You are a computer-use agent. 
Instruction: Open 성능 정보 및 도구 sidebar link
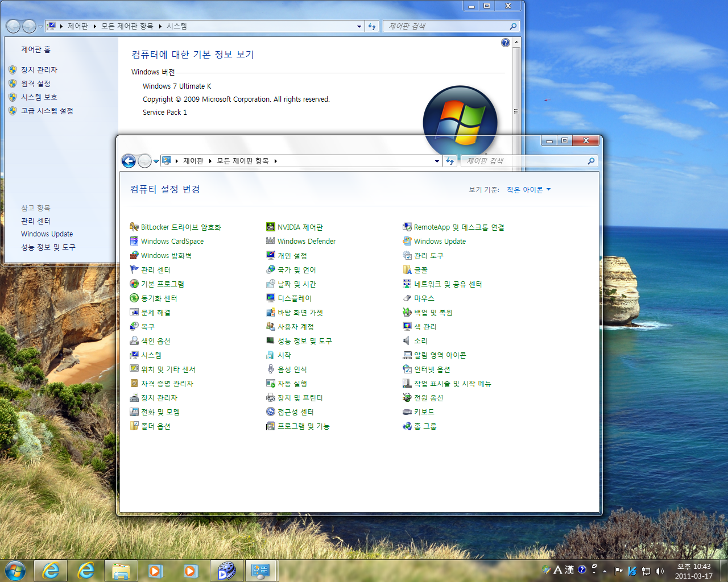pos(48,247)
